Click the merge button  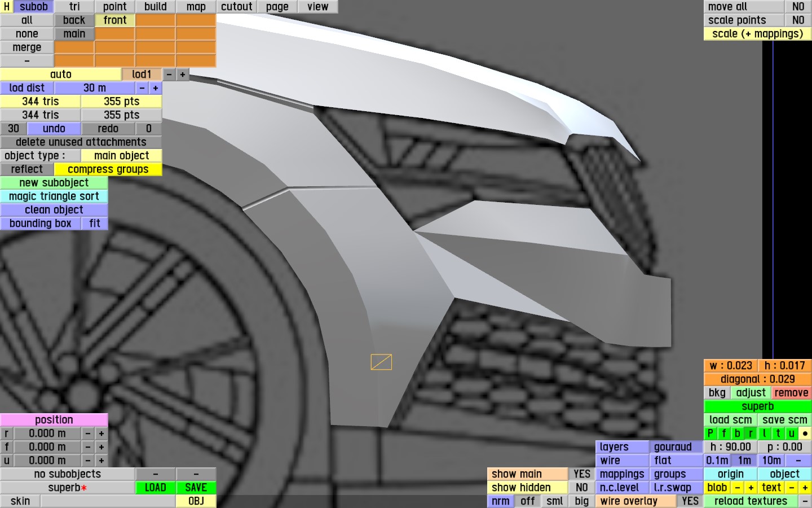pyautogui.click(x=27, y=47)
